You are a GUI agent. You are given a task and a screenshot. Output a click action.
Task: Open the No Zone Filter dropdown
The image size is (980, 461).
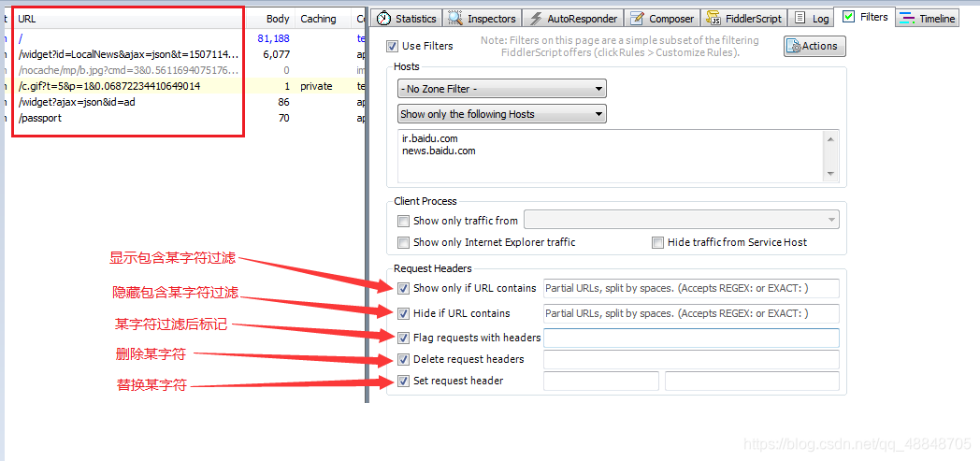coord(502,89)
